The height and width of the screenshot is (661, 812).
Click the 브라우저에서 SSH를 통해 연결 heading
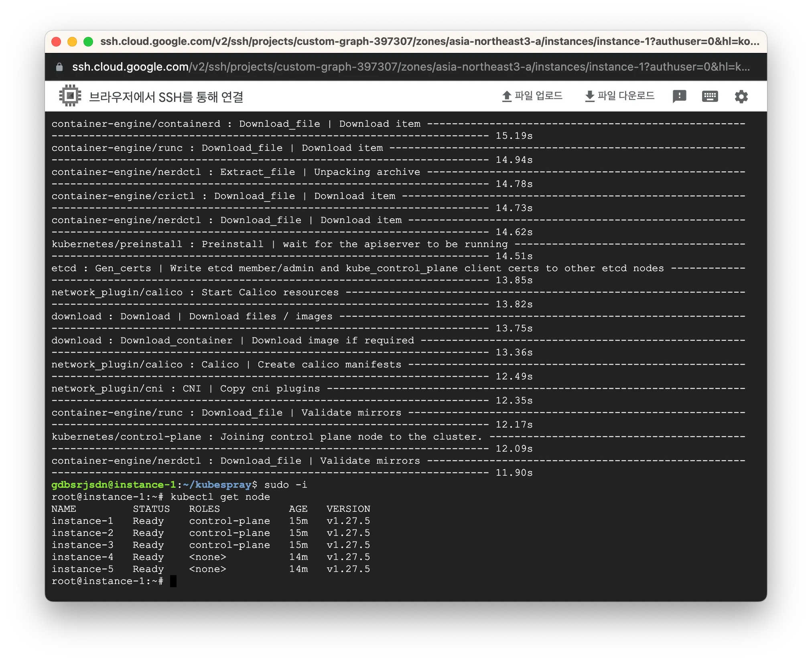[166, 97]
